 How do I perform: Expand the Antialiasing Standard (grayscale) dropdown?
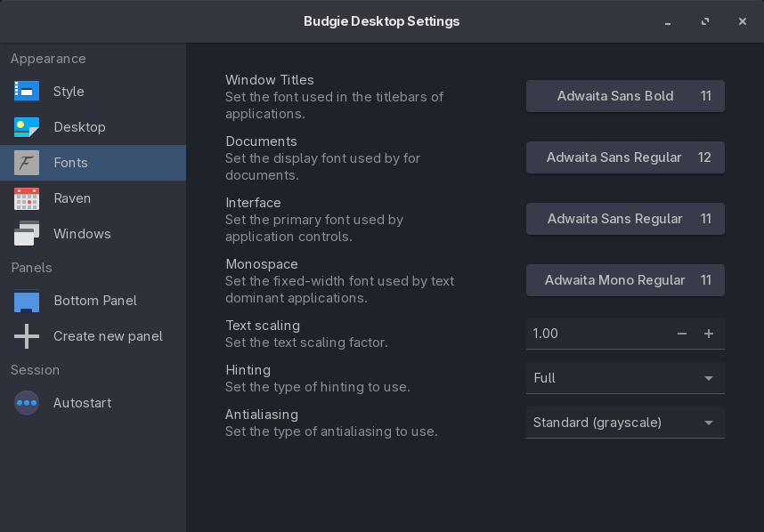click(x=624, y=423)
